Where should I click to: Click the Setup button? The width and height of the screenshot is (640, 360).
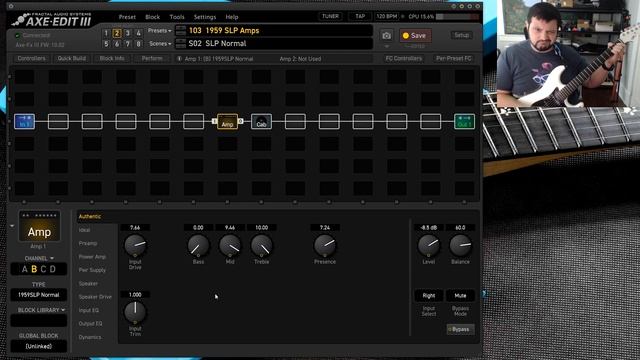(462, 36)
